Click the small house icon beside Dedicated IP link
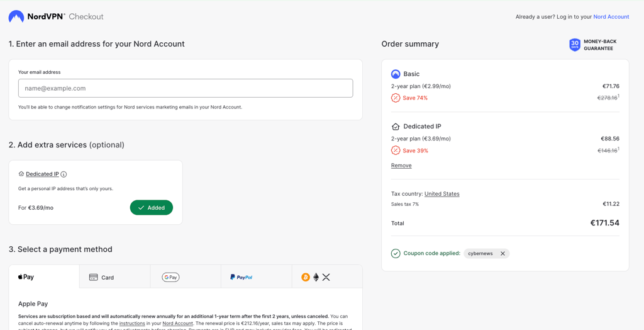644x330 pixels. 21,174
